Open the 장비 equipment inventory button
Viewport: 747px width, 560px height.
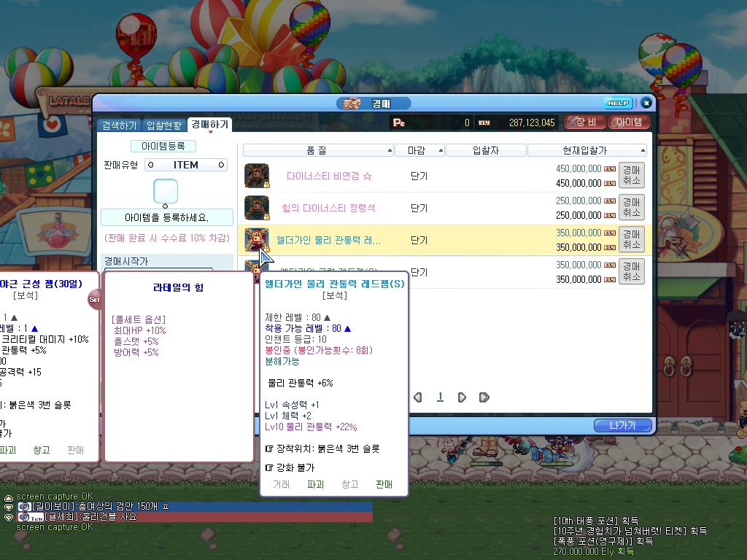click(x=585, y=122)
